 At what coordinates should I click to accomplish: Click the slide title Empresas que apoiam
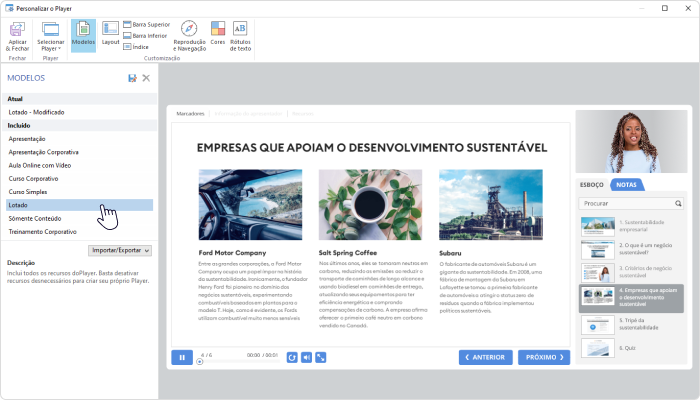(372, 148)
